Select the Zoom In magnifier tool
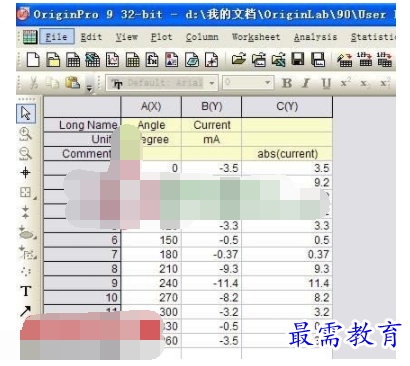The image size is (410, 366). 25,134
